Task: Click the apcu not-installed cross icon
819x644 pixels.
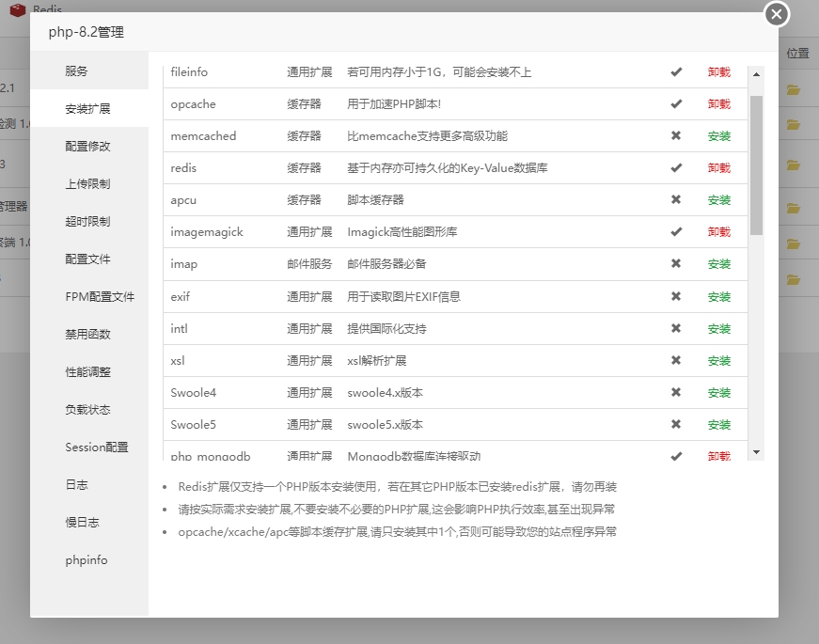Action: tap(676, 199)
